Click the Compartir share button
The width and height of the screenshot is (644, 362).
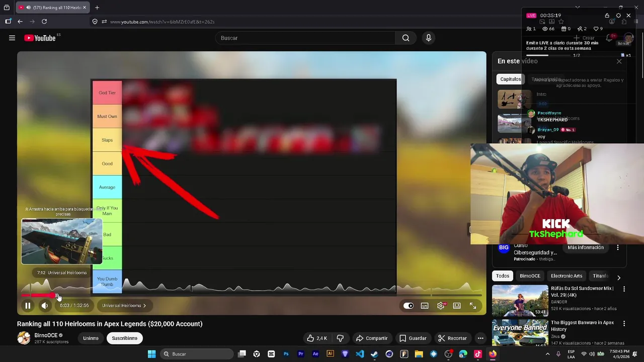pos(372,338)
